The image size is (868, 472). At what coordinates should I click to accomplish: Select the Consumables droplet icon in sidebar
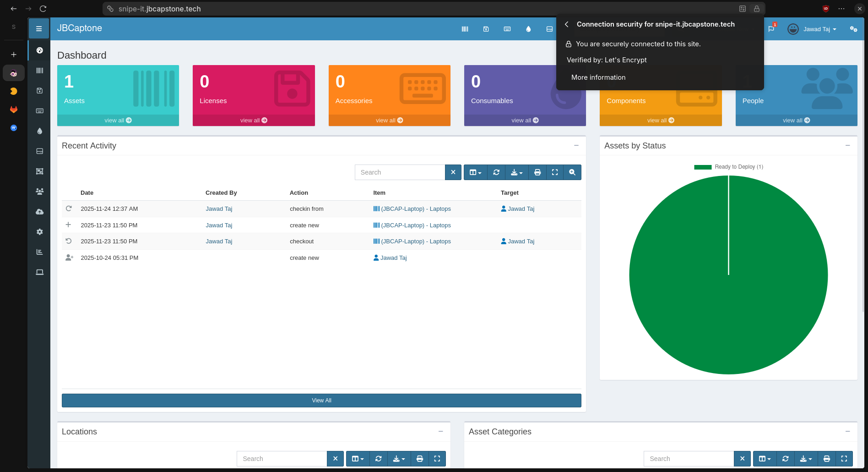(39, 131)
